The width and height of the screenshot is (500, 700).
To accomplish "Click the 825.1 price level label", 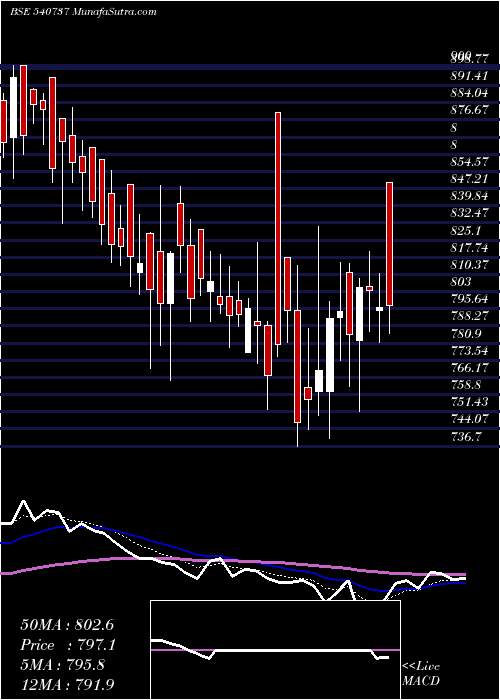I will 465,230.
